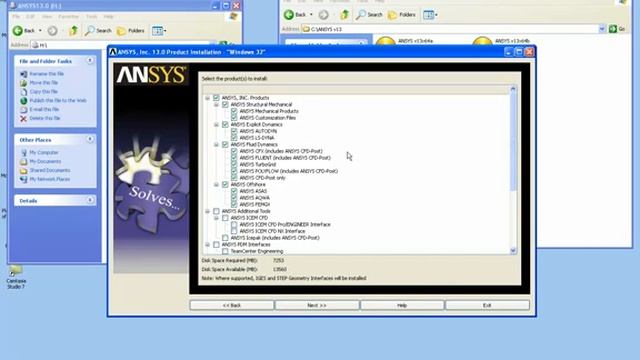Expand the Details panel

click(x=90, y=200)
